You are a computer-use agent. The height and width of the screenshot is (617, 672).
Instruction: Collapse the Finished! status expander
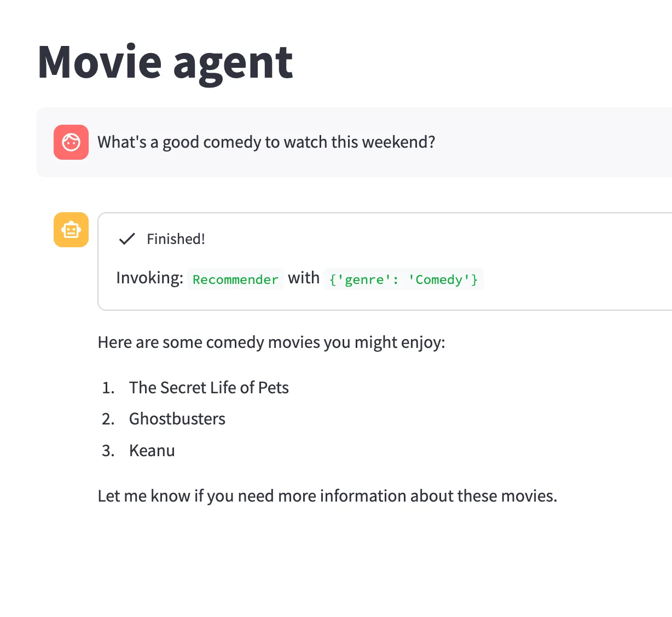tap(176, 239)
